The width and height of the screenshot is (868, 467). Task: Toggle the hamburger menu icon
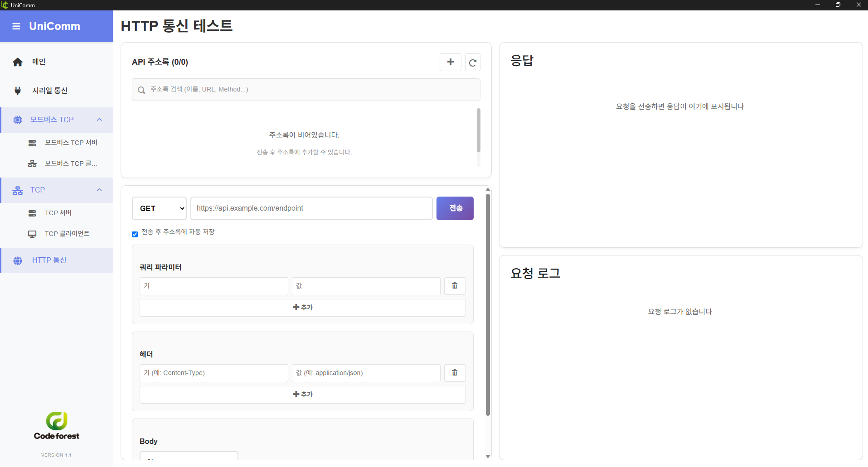tap(16, 26)
